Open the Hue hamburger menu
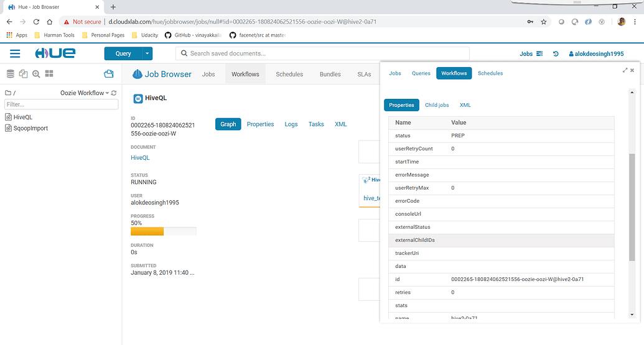Screen dimensions: 644x345 pos(15,54)
